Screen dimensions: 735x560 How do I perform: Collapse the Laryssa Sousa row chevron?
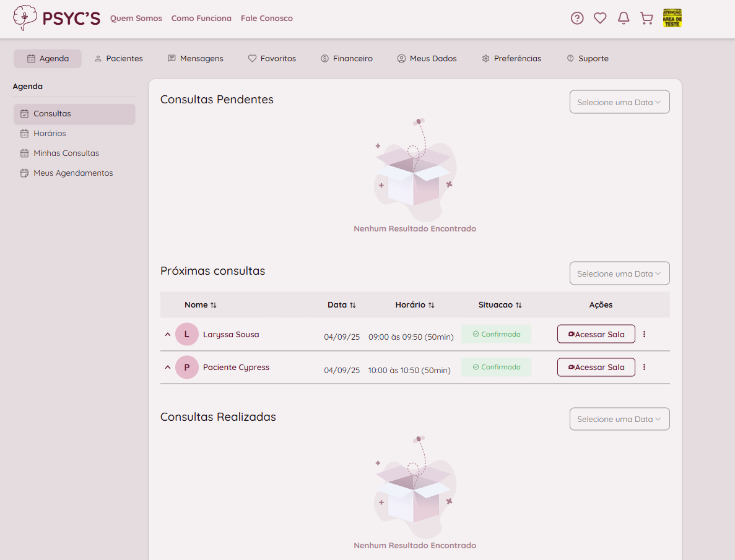coord(167,334)
